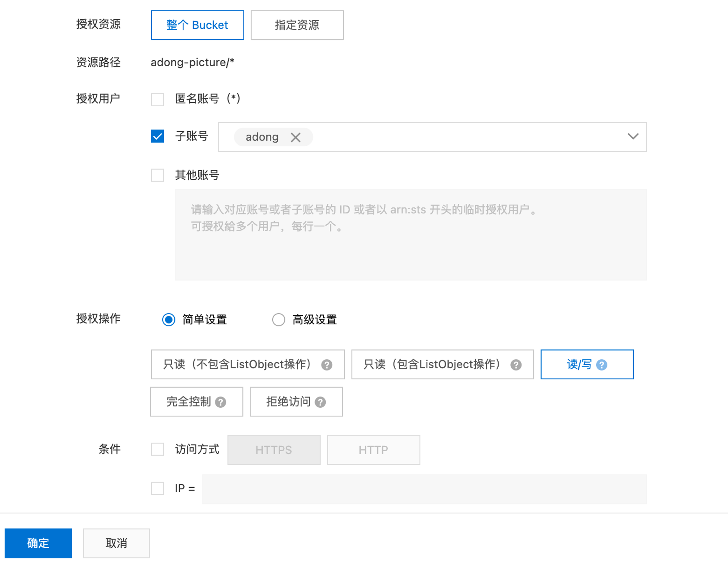Focus the IP address input field

click(424, 489)
